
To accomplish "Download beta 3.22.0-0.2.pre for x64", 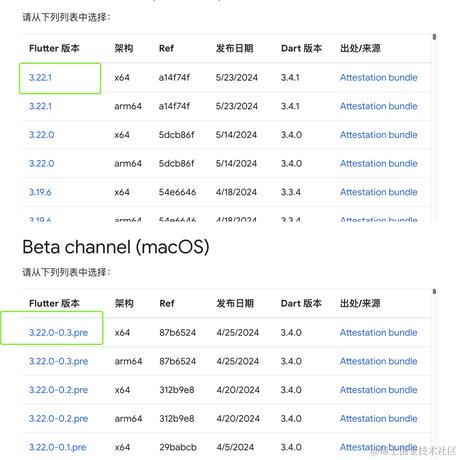I will tap(58, 390).
